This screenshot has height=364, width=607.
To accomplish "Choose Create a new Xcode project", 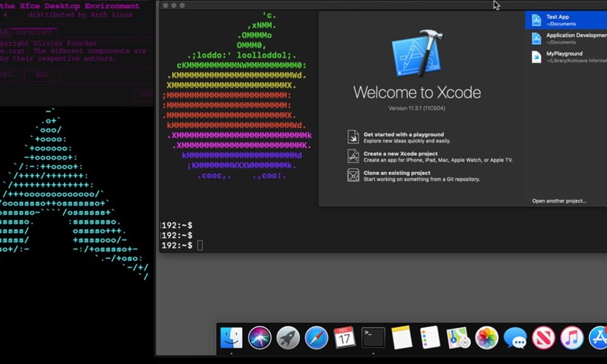I will click(x=400, y=153).
